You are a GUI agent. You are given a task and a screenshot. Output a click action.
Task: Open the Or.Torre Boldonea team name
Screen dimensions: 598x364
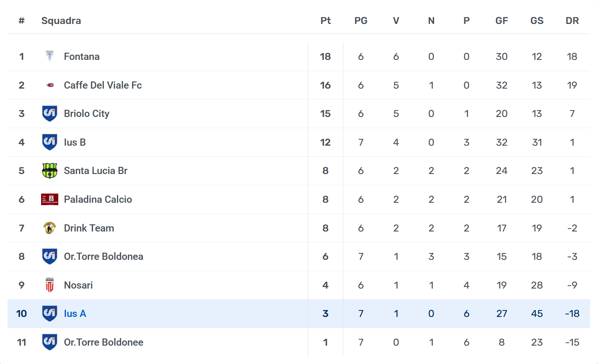coord(103,257)
